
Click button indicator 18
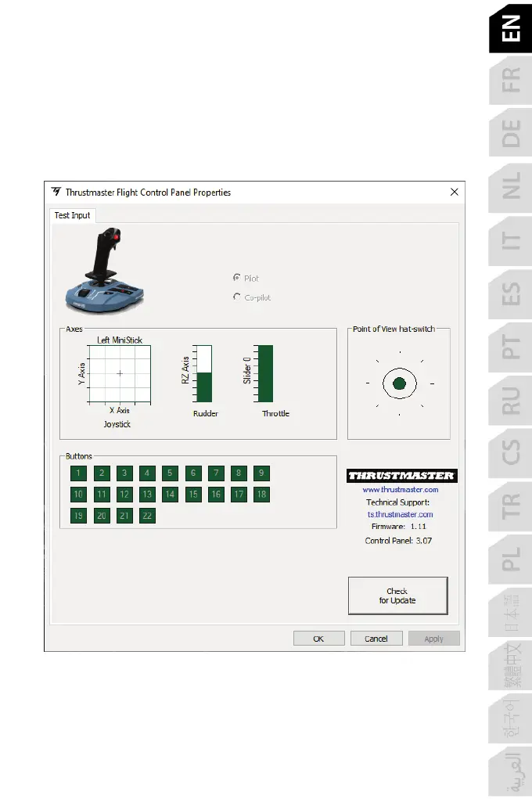(261, 495)
